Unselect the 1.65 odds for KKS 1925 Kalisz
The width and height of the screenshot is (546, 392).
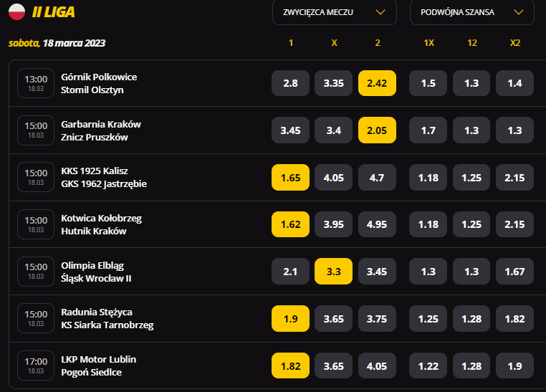(290, 177)
